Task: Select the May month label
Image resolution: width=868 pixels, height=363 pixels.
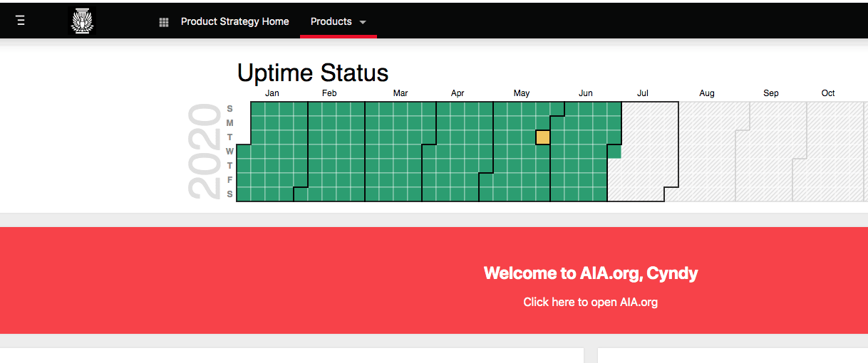Action: pyautogui.click(x=522, y=93)
